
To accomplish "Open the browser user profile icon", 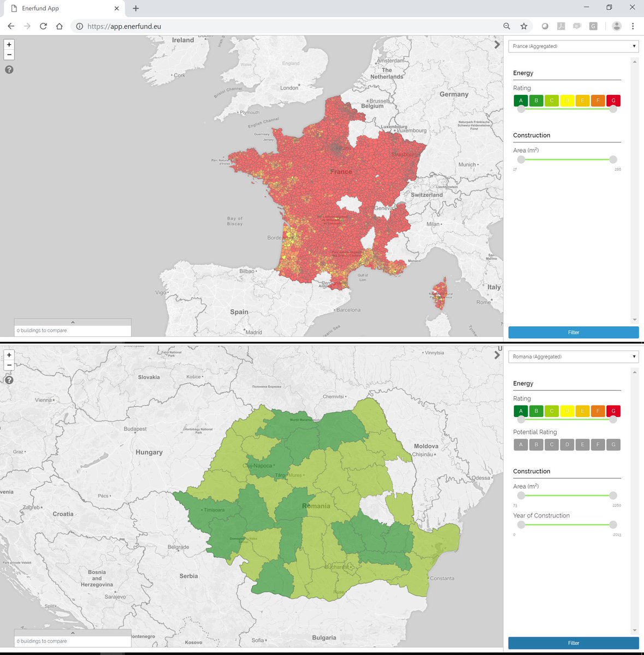I will pos(617,26).
